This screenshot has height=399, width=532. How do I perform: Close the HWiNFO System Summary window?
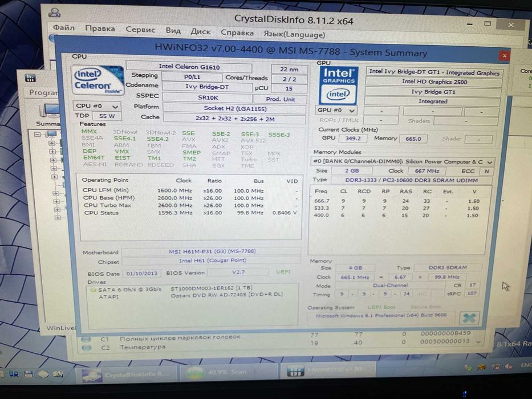[x=505, y=56]
